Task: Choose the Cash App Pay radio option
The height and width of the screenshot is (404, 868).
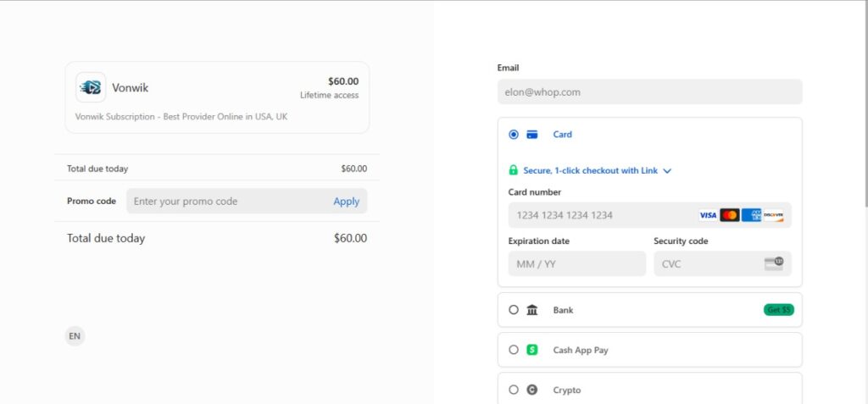Action: coord(514,350)
